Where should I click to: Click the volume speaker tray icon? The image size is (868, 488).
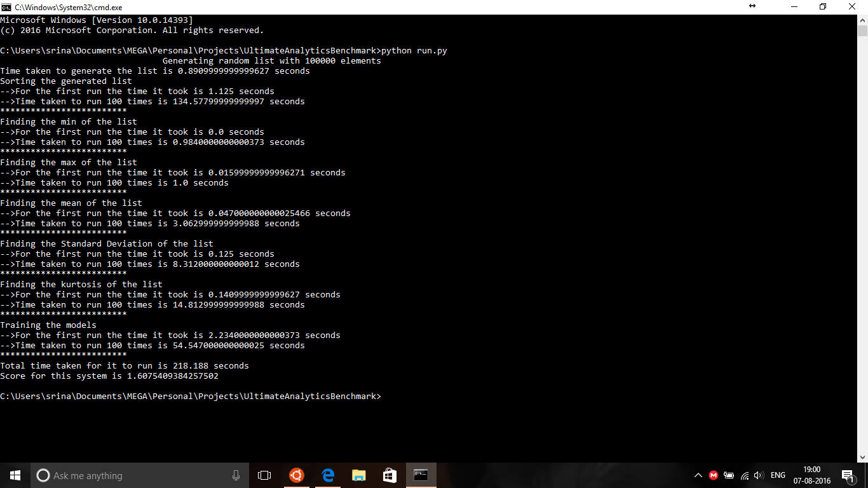[x=758, y=475]
